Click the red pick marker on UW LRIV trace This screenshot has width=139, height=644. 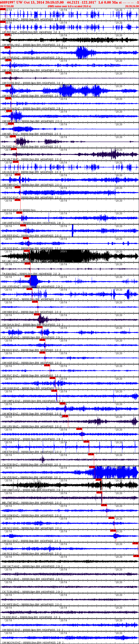[65, 416]
